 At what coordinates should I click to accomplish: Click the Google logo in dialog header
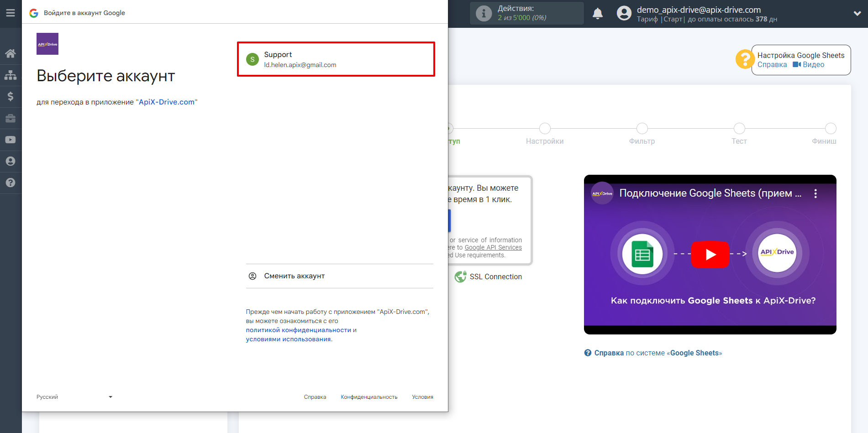34,13
